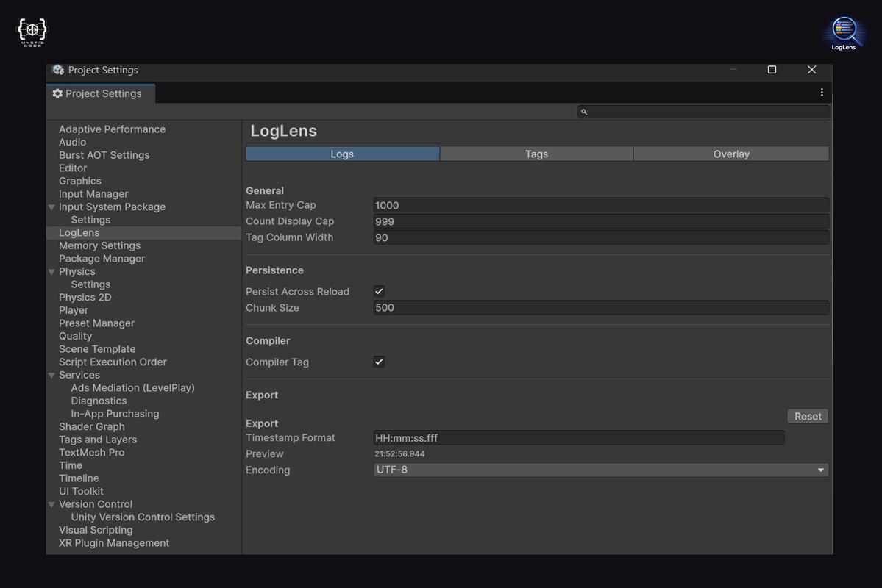Image resolution: width=882 pixels, height=588 pixels.
Task: Select Physics 2D category
Action: 85,298
